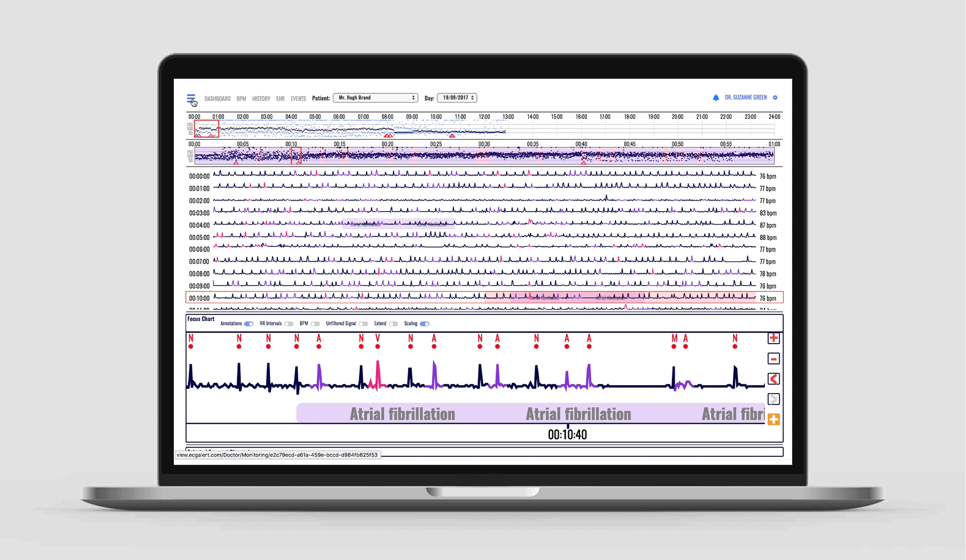The width and height of the screenshot is (966, 560).
Task: Go to previous segment with red left arrow
Action: [x=773, y=379]
